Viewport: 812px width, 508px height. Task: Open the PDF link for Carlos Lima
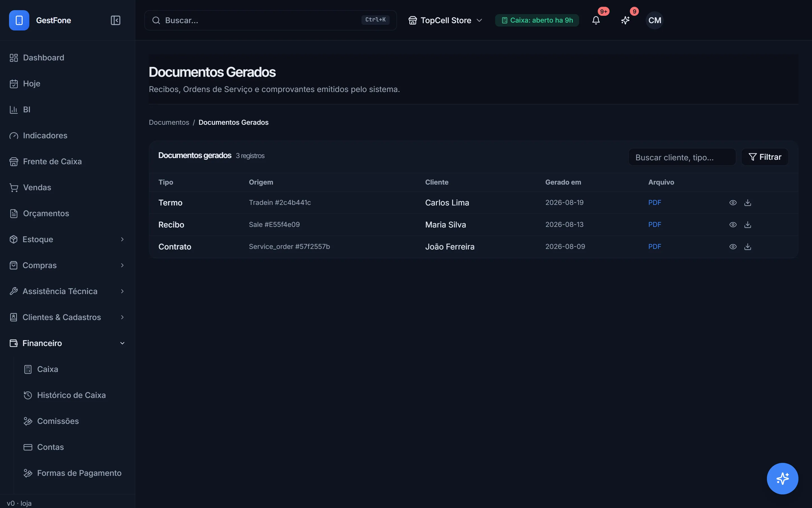pos(655,203)
